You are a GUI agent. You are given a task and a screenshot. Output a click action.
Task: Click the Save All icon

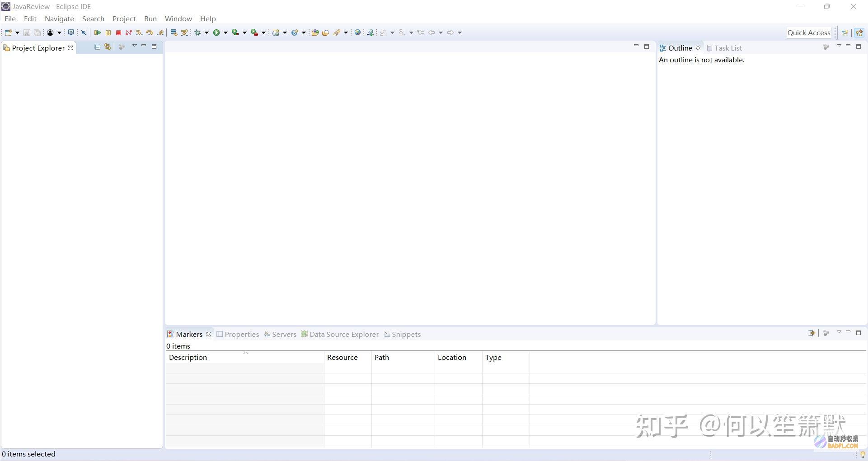pos(37,33)
